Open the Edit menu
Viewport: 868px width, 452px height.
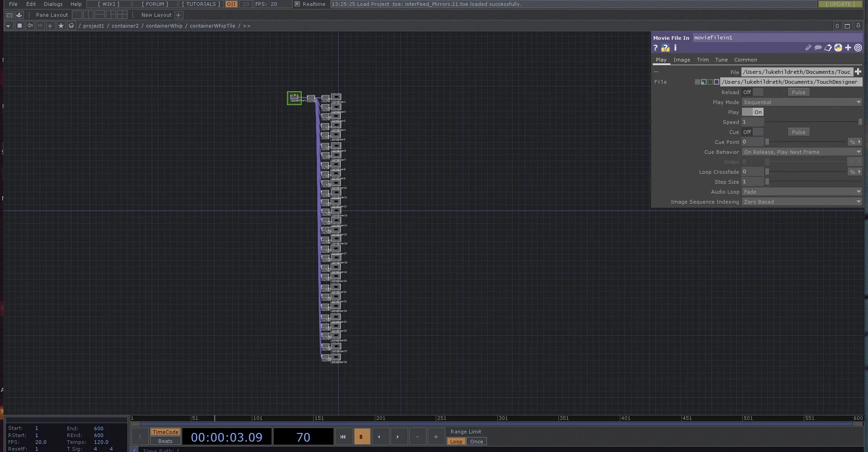pyautogui.click(x=31, y=4)
